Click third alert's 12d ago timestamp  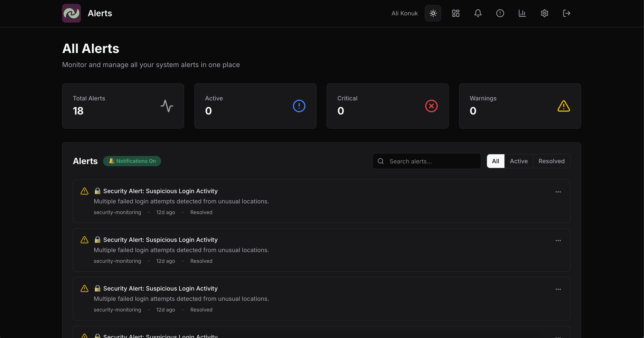pyautogui.click(x=166, y=310)
